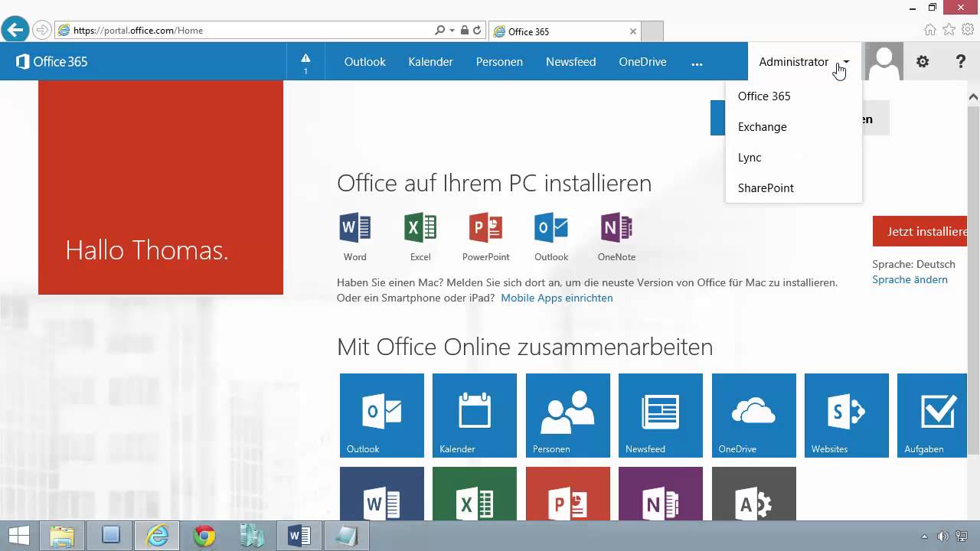Open the Outlook online tile
Image resolution: width=980 pixels, height=551 pixels.
(382, 416)
